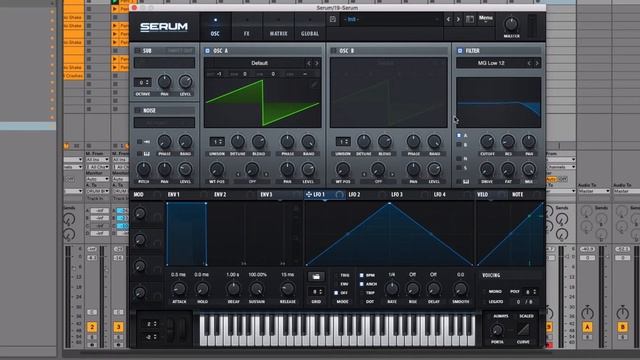Open the Init preset name dropdown
Viewport: 640px width, 360px height.
(391, 19)
